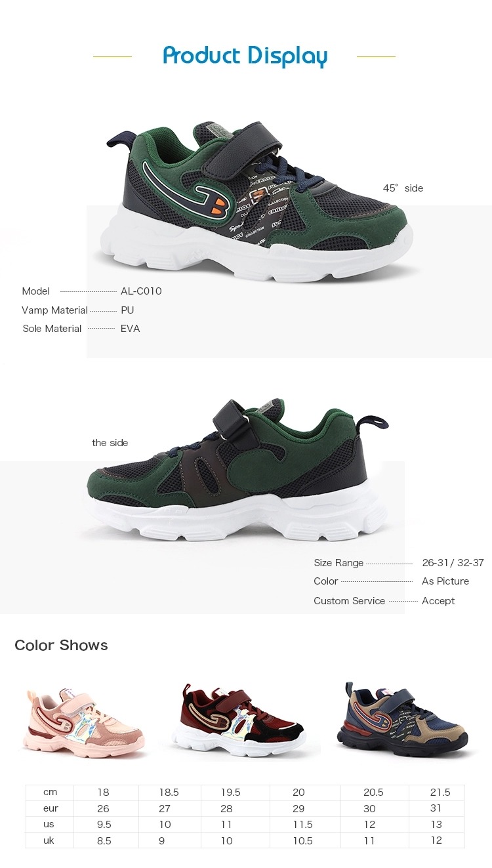This screenshot has width=492, height=868.
Task: Click the Product Display heading
Action: 245,56
